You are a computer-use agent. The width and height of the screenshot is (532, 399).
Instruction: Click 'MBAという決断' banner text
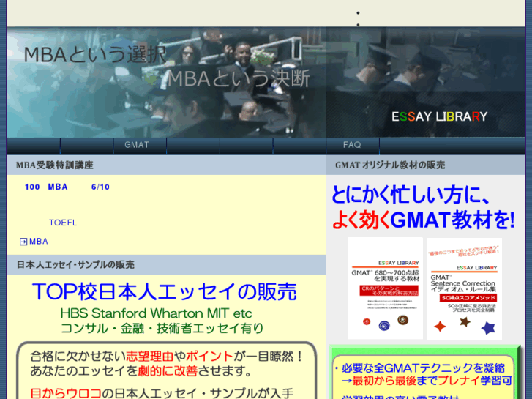(x=239, y=78)
